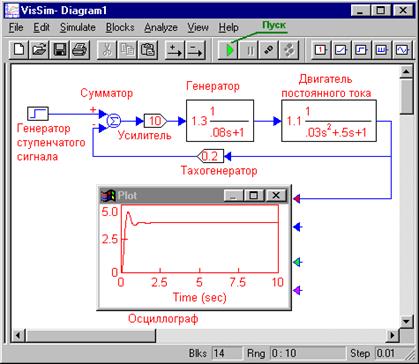
Task: Click the vertical scrollbar up arrow
Action: click(x=406, y=71)
